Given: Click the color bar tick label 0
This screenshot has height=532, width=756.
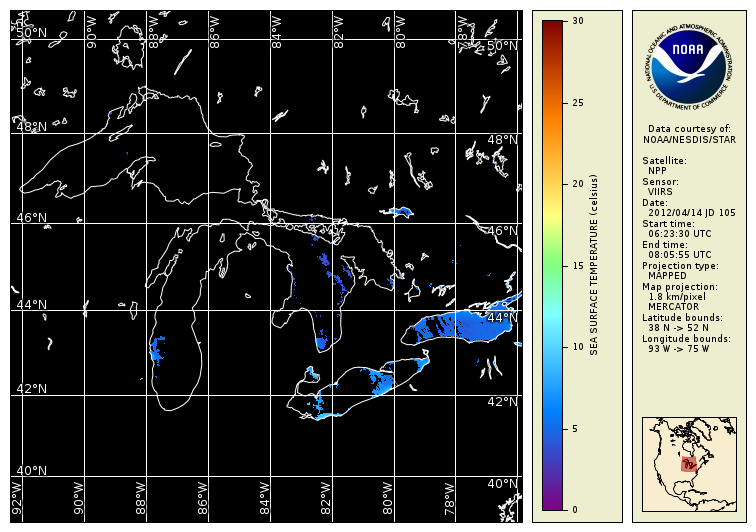Looking at the screenshot, I should click(x=575, y=509).
